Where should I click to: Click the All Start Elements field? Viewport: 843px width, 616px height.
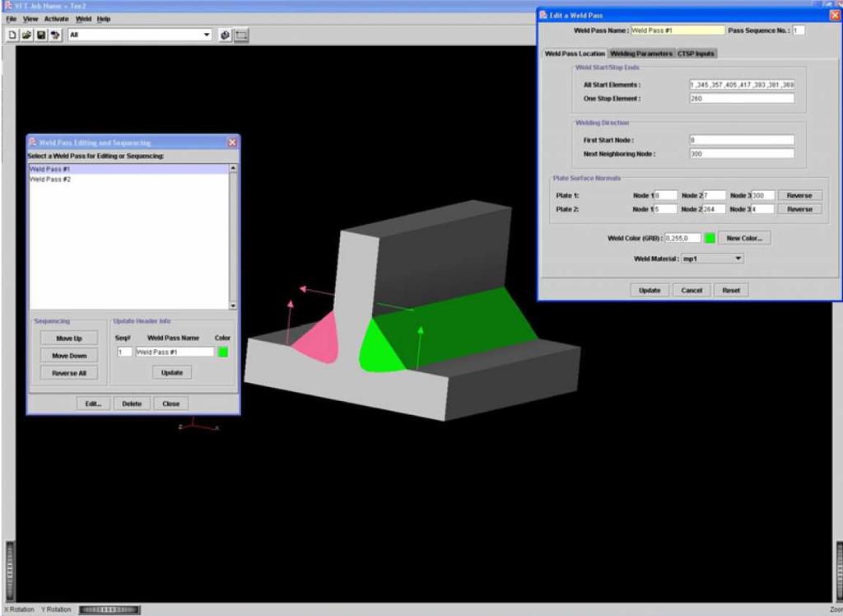click(x=742, y=85)
